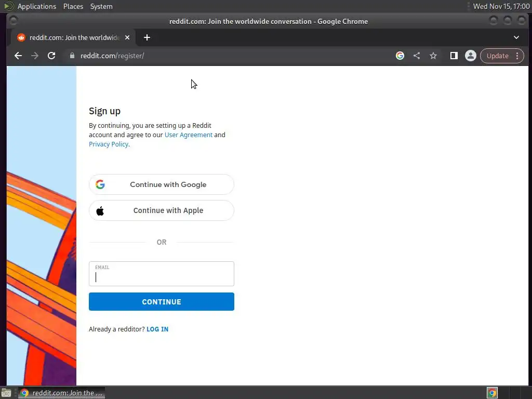Viewport: 532px width, 399px height.
Task: Open the Places menu
Action: [x=73, y=6]
